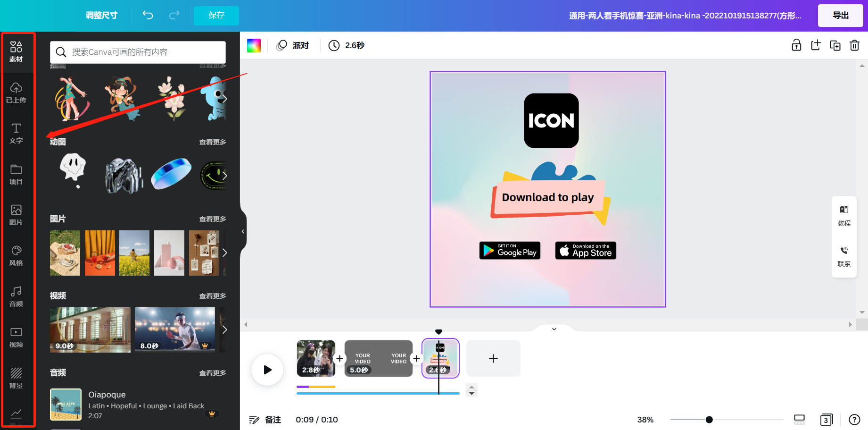Select the yellow flower field photo
The image size is (868, 430).
coord(134,253)
